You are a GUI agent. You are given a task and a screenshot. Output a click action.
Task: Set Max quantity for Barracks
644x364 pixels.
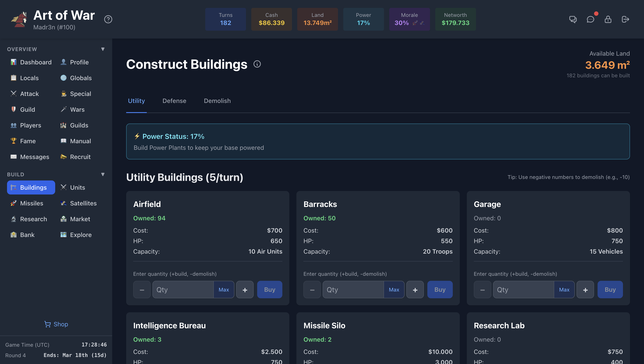394,290
